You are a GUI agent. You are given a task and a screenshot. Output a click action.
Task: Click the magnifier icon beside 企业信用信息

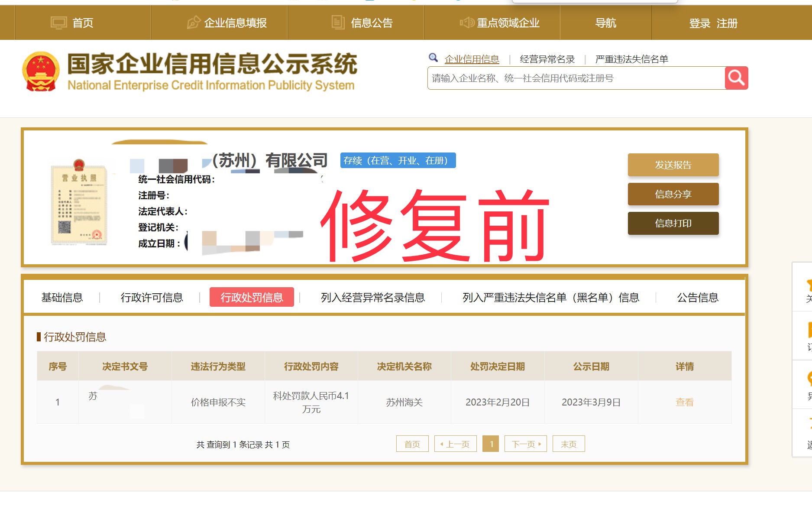(433, 57)
